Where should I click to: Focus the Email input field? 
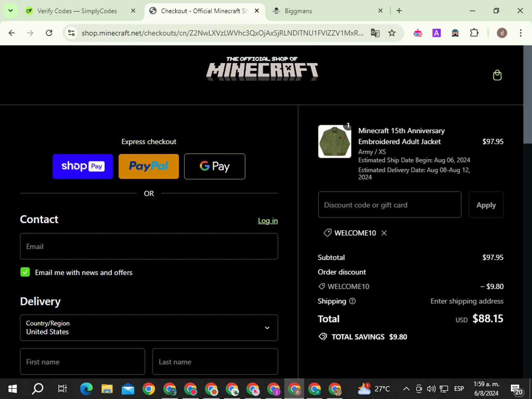coord(149,246)
